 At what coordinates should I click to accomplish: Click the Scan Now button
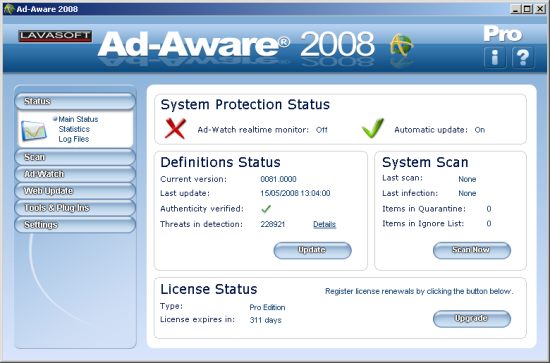pyautogui.click(x=472, y=250)
